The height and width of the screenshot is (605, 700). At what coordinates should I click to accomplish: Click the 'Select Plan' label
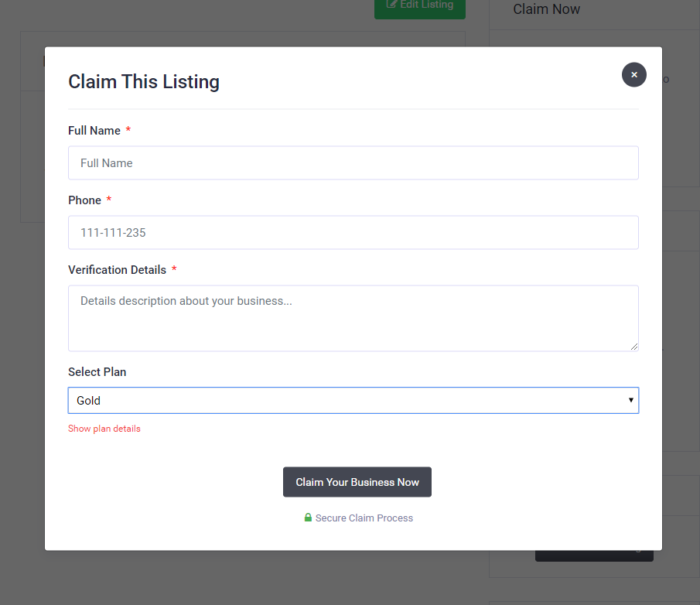(x=97, y=371)
